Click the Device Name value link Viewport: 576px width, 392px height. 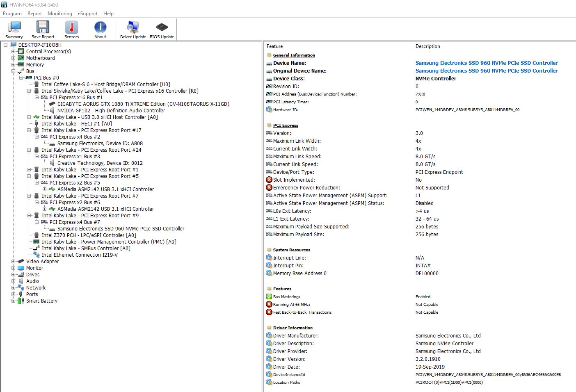click(487, 63)
